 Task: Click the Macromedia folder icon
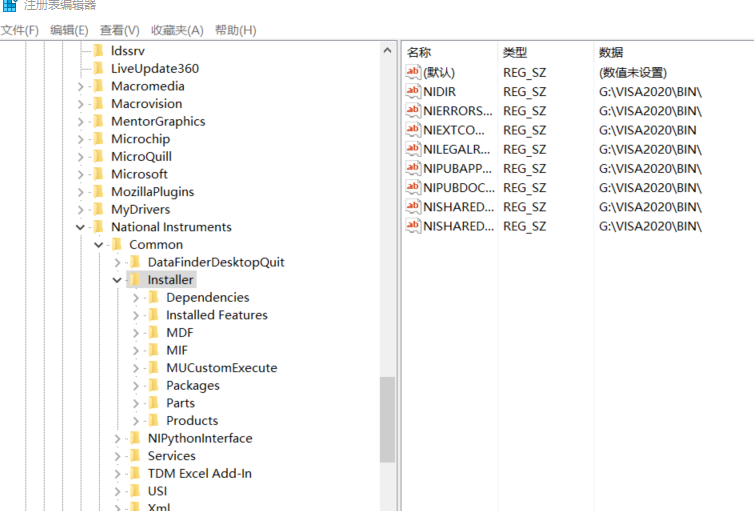99,86
